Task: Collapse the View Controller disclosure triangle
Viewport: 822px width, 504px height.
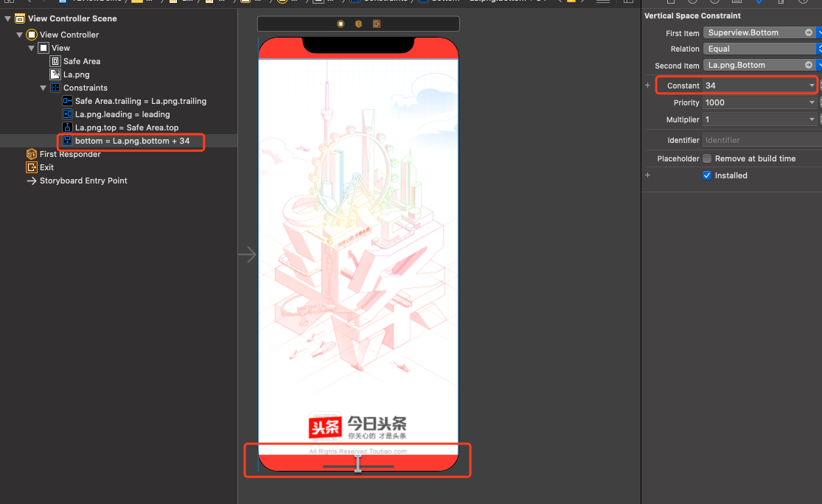Action: point(19,35)
